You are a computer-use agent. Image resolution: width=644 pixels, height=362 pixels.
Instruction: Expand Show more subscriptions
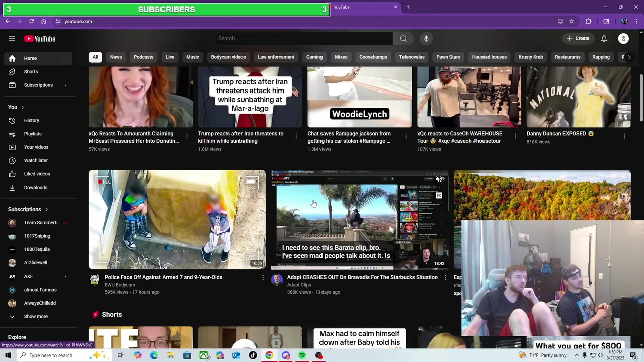point(38,317)
